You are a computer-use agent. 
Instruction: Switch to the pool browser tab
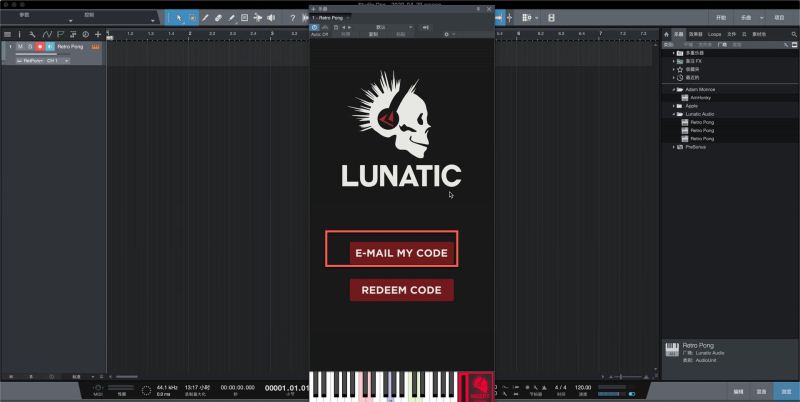[759, 34]
